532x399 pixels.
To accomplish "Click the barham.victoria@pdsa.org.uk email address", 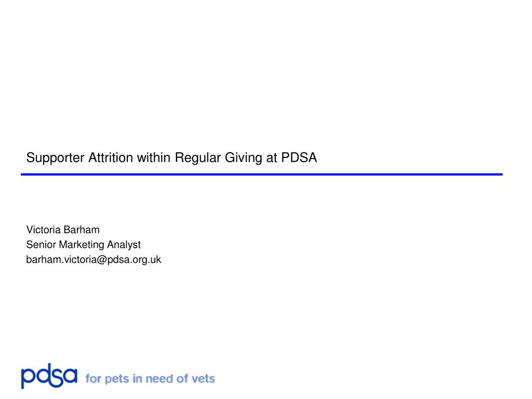I will 94,260.
